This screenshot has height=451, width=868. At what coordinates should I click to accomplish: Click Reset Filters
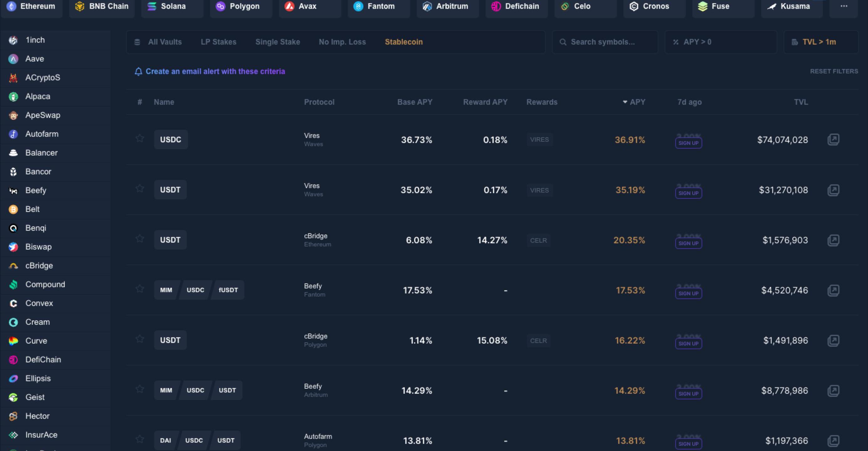[x=834, y=71]
